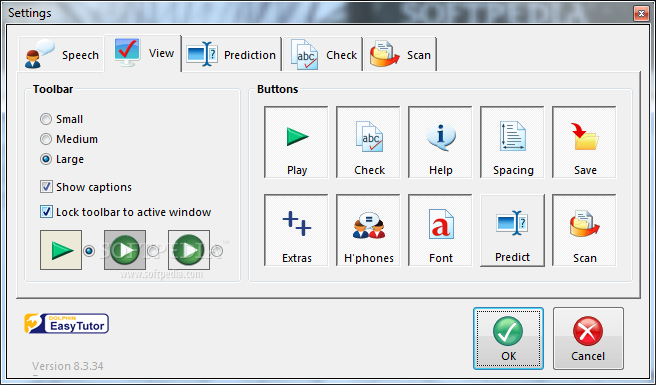Click the grey round play style preview
The width and height of the screenshot is (656, 385).
click(x=125, y=250)
